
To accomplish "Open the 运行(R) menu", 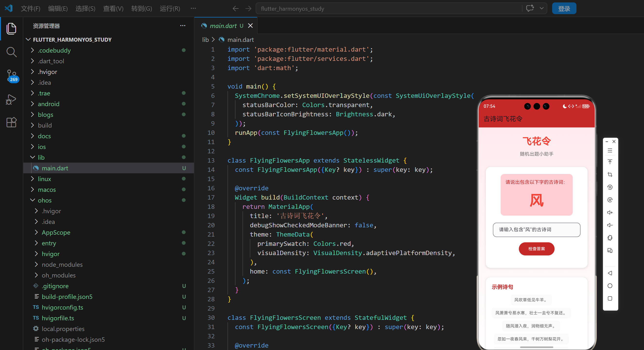I will click(x=170, y=9).
